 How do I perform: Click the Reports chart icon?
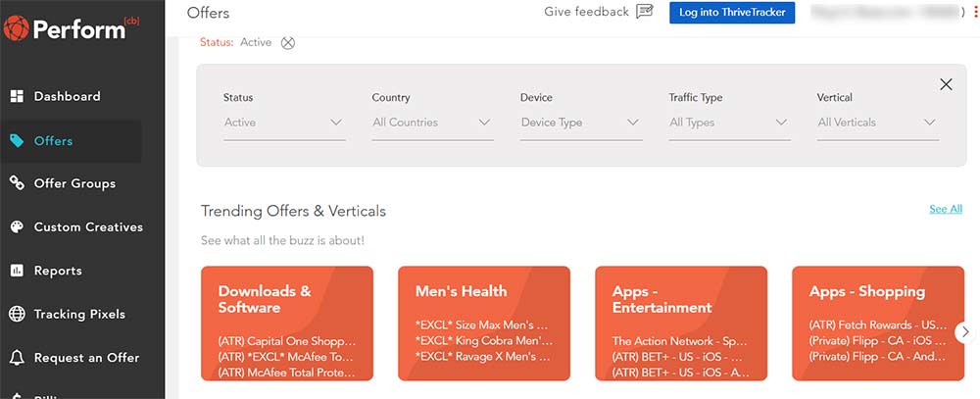coord(17,271)
